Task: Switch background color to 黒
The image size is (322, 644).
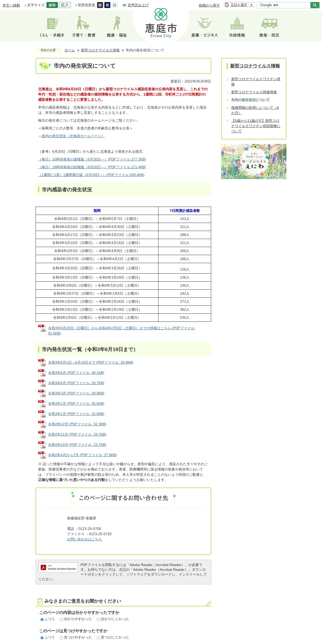Action: pyautogui.click(x=100, y=5)
